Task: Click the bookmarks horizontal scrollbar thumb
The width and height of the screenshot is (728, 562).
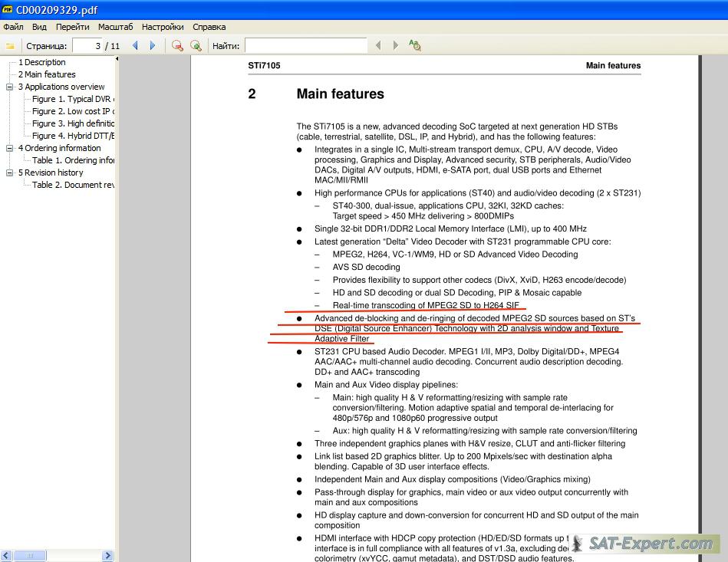Action: pyautogui.click(x=30, y=555)
